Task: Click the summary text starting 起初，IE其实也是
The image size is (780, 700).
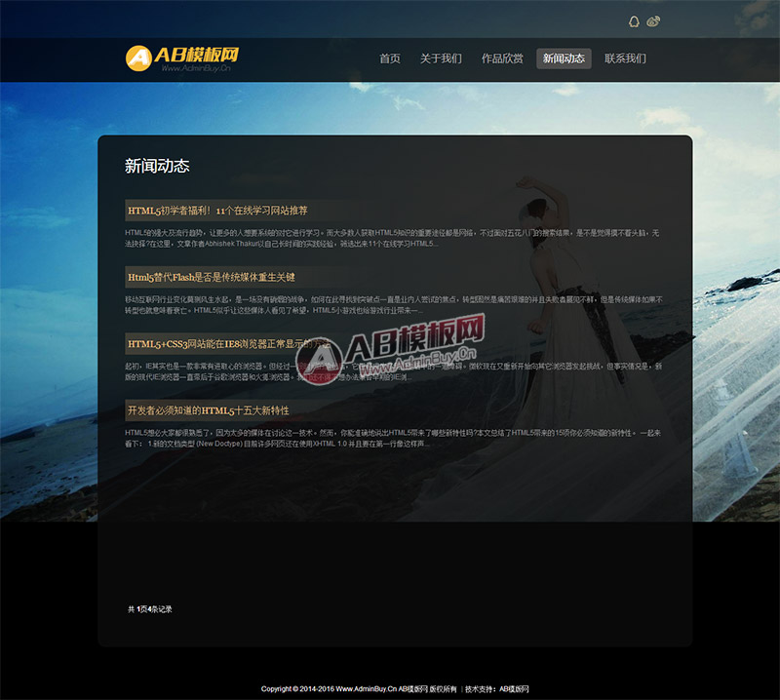Action: coord(394,371)
